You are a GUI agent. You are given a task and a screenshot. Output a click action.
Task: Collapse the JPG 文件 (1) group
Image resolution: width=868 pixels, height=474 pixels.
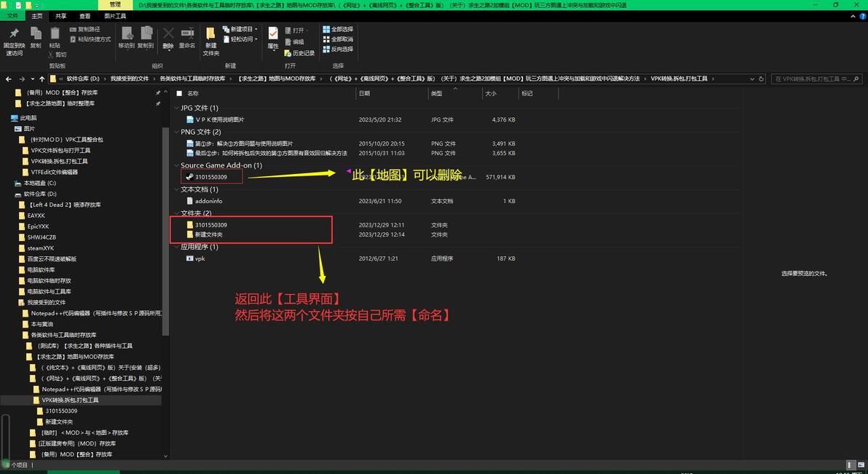177,108
